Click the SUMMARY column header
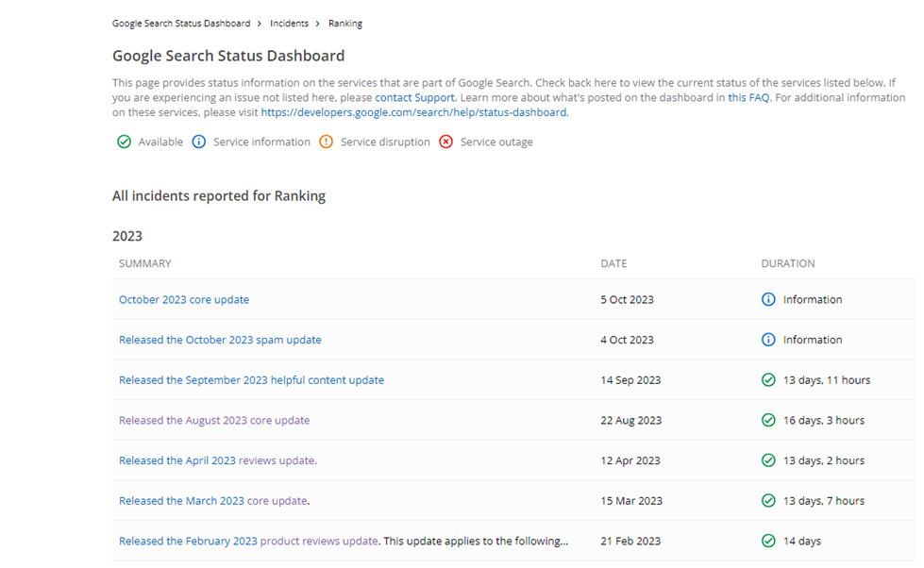 point(145,263)
